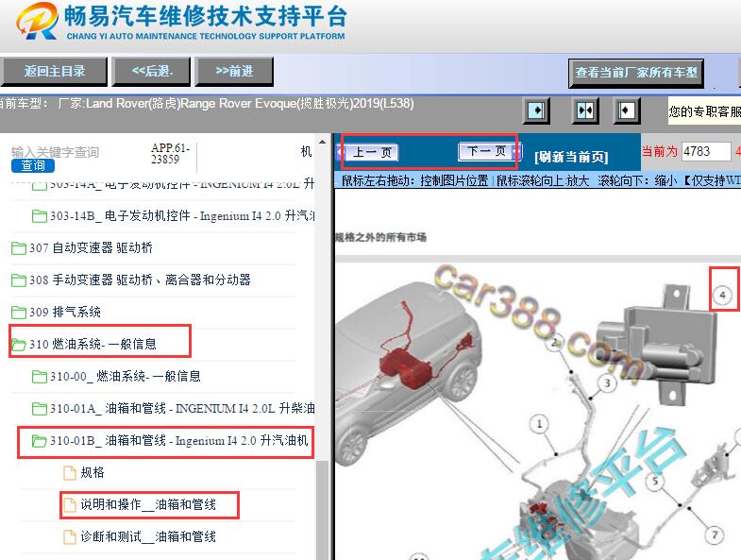Open the 规格 document entry
741x560 pixels.
click(x=93, y=472)
